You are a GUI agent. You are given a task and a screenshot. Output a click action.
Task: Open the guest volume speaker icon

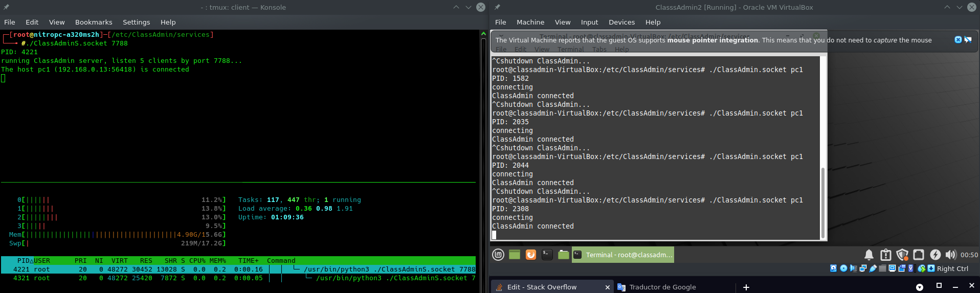951,255
